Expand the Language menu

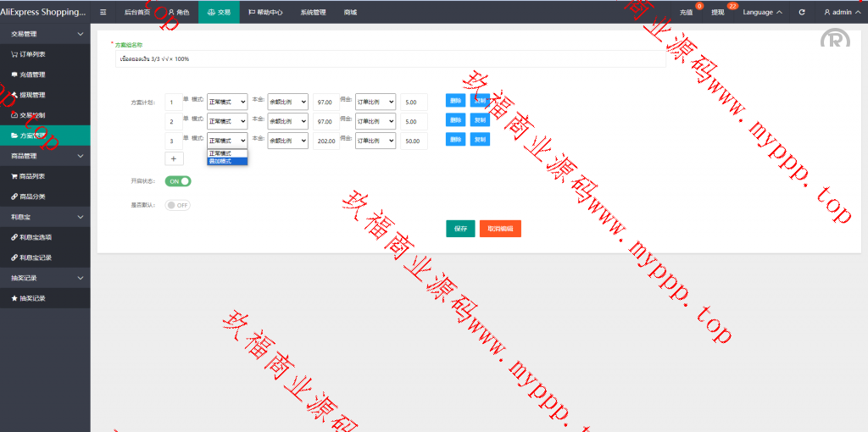click(x=762, y=13)
